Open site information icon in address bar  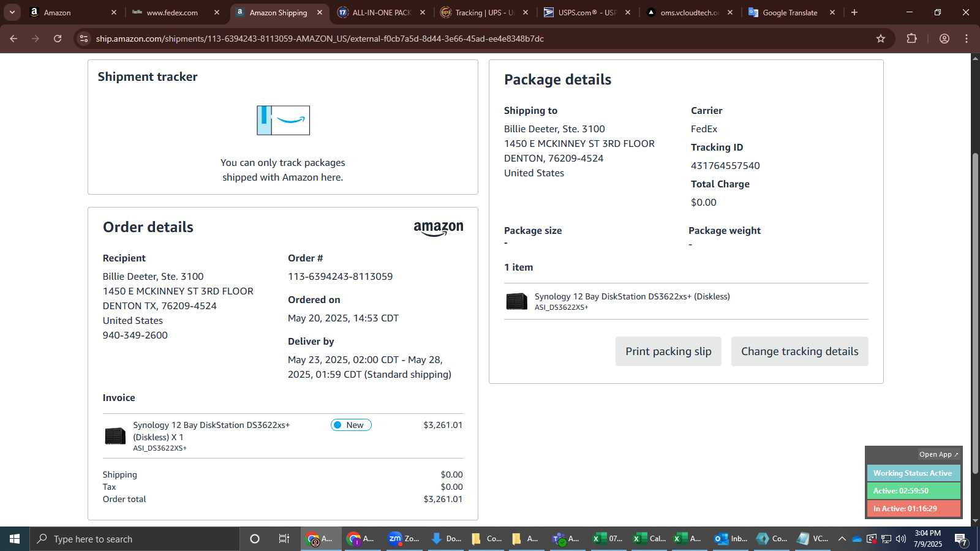[x=84, y=39]
